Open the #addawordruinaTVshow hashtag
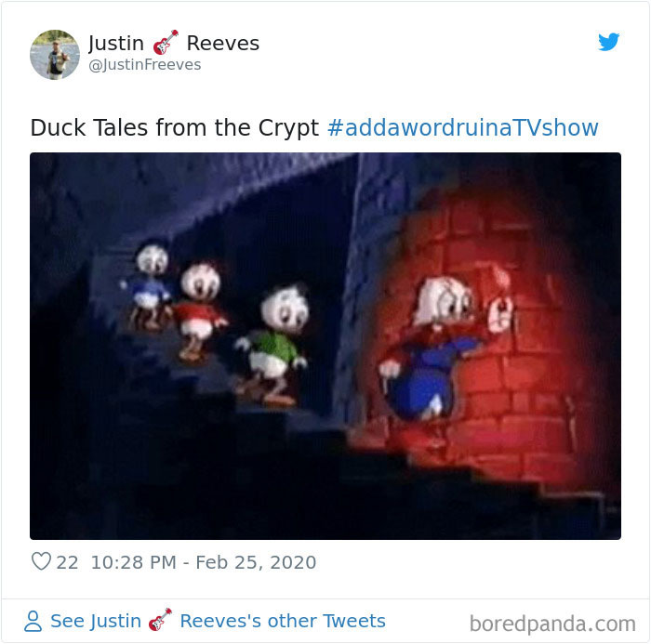Viewport: 651px width, 644px height. coord(462,127)
